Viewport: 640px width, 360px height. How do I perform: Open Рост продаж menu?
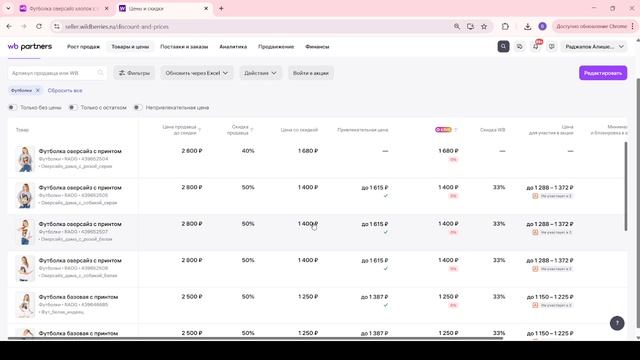(x=83, y=47)
